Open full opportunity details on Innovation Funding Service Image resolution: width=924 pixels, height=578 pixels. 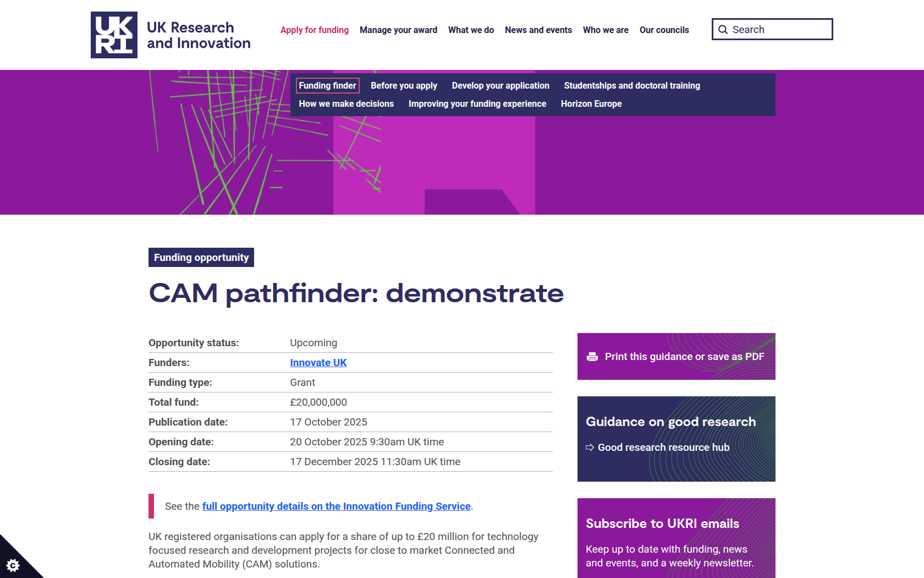tap(337, 506)
